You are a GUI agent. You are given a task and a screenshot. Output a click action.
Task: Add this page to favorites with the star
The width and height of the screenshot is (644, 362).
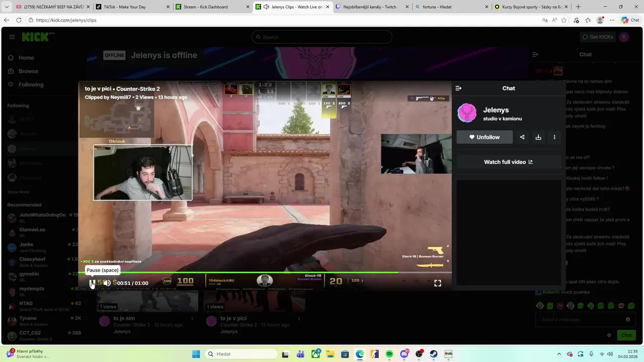coord(564,20)
